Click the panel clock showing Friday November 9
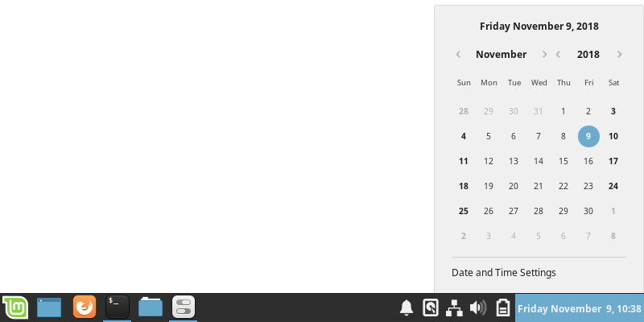Viewport: 644px width, 322px height. 580,308
